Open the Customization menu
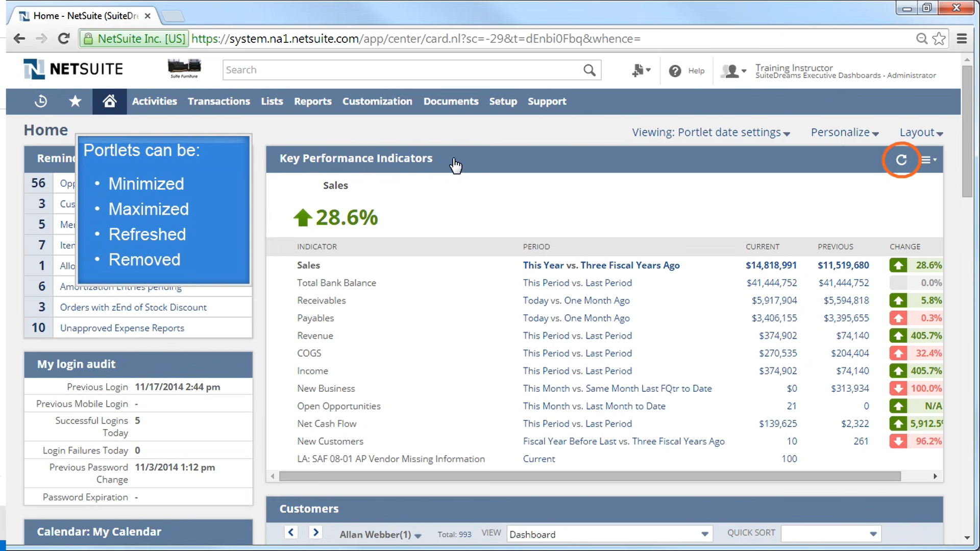 (377, 102)
